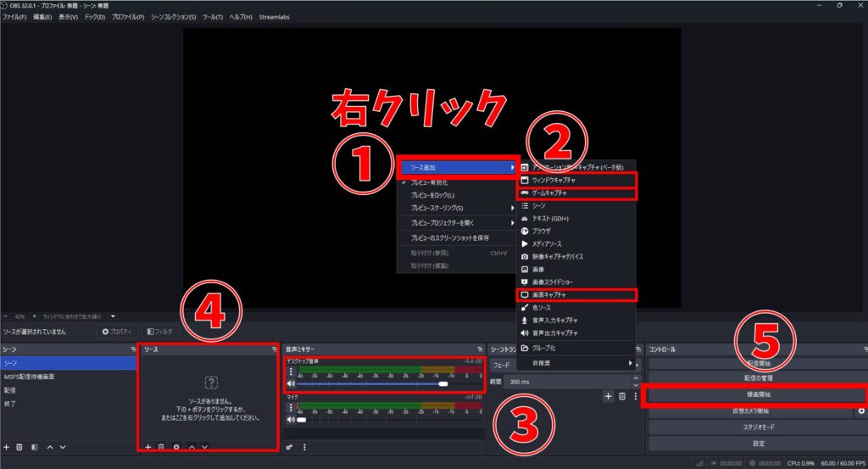The height and width of the screenshot is (469, 868).
Task: Choose ウィンドウキャプチャ from the source submenu
Action: click(576, 180)
